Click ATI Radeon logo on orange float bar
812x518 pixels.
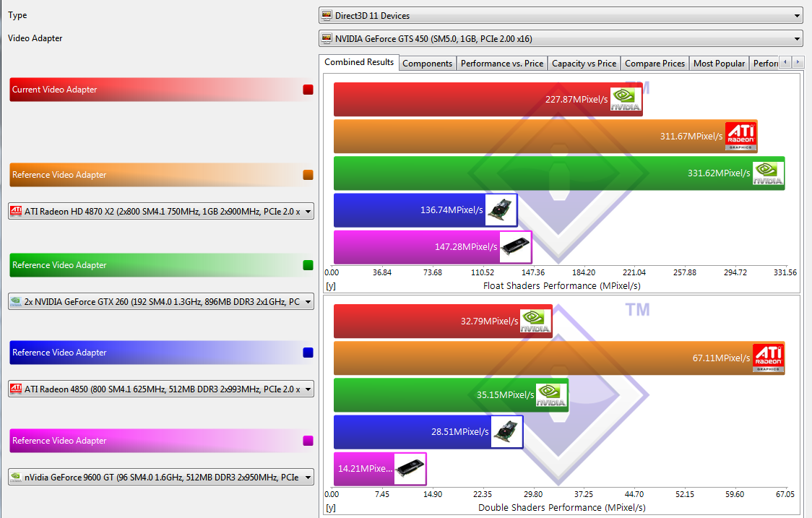[x=740, y=137]
